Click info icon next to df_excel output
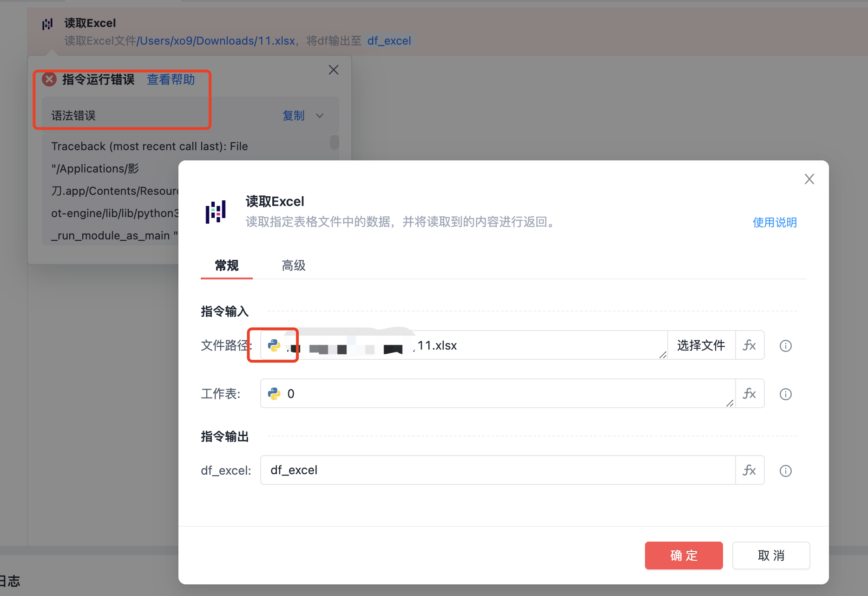868x596 pixels. pos(785,471)
